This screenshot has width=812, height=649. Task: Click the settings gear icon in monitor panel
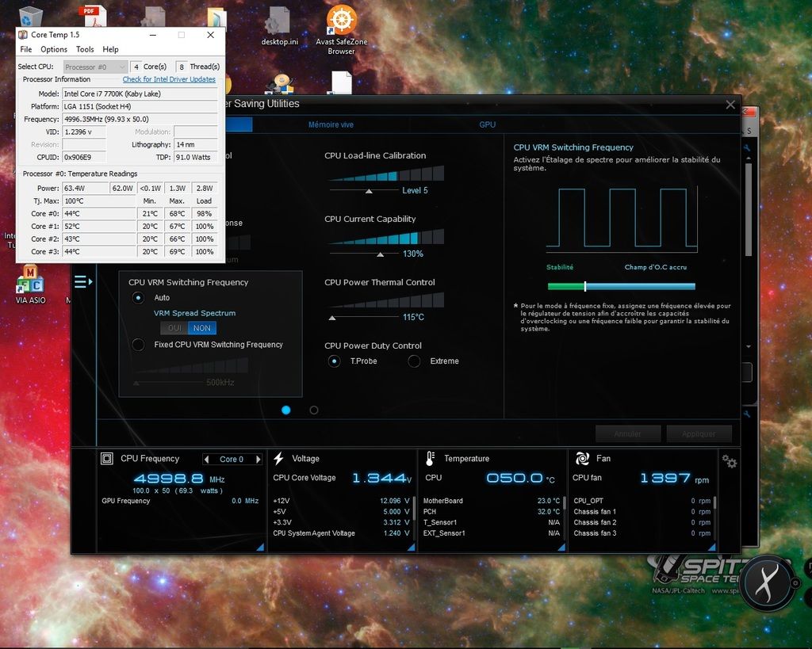click(x=730, y=461)
